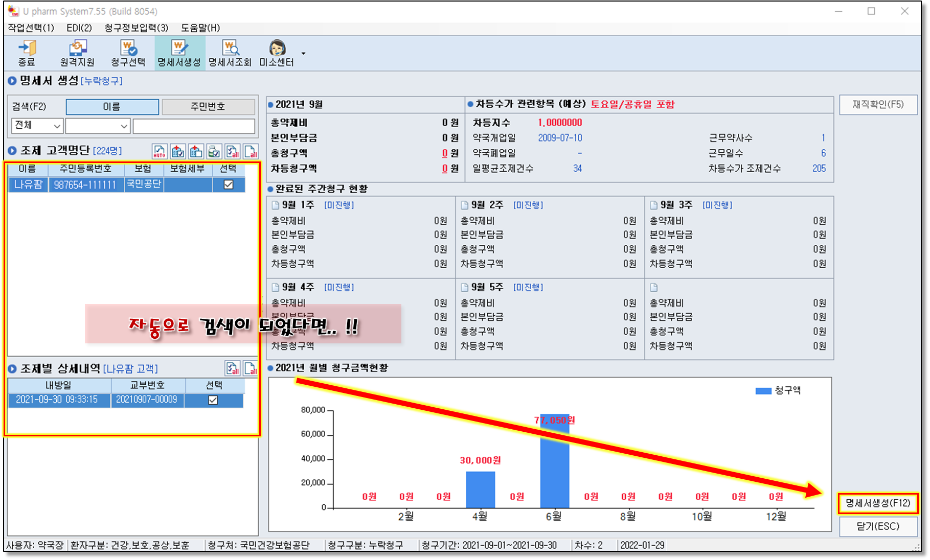930x560 pixels.
Task: Open the 미소센터 help center icon
Action: click(277, 53)
